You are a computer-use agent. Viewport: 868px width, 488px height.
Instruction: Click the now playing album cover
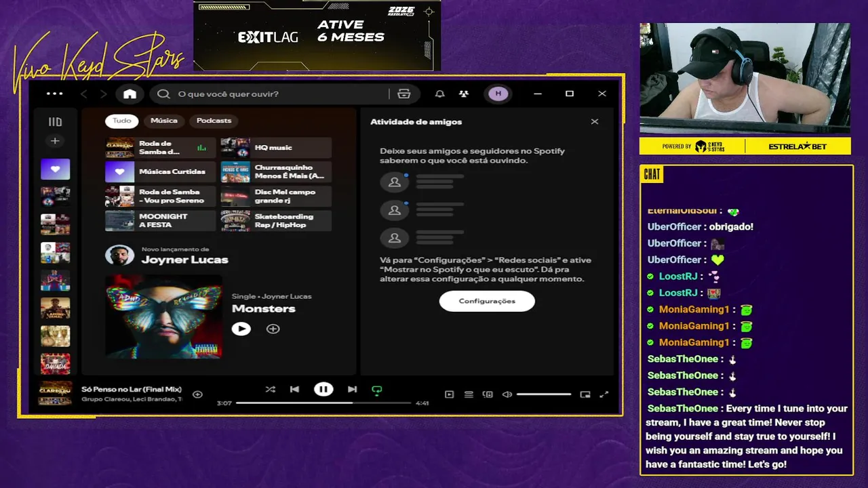pos(55,393)
